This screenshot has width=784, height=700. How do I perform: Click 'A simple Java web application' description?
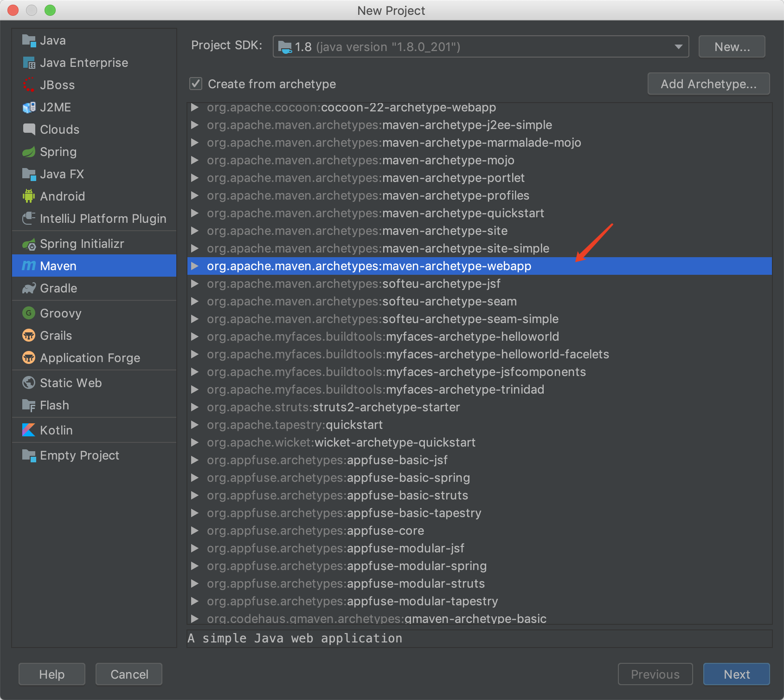tap(295, 638)
